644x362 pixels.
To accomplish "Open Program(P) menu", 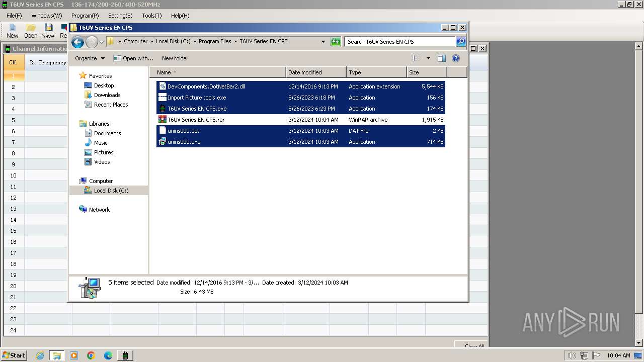I will pos(85,16).
